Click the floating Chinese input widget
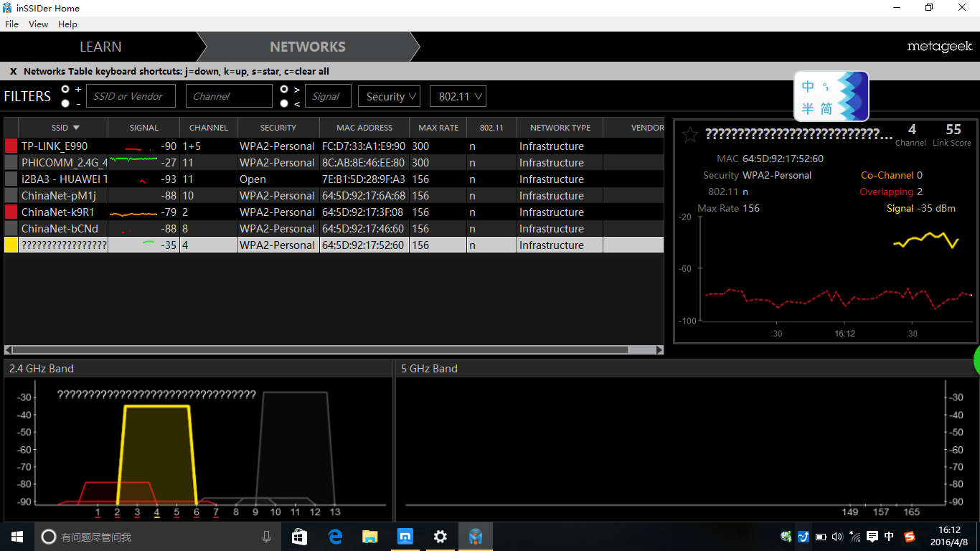980x551 pixels. tap(831, 97)
